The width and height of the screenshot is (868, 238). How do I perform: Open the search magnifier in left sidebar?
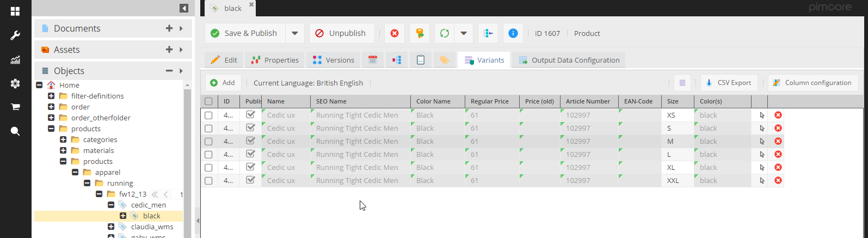[15, 131]
